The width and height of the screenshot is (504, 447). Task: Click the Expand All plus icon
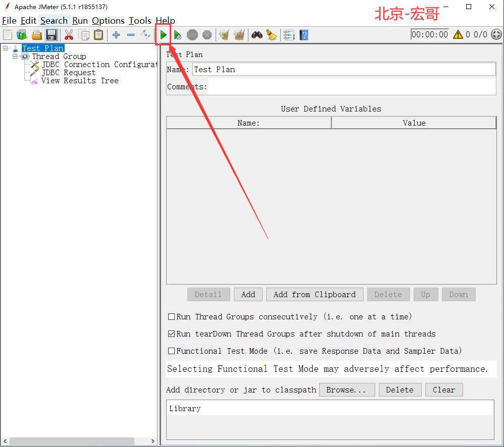(116, 35)
